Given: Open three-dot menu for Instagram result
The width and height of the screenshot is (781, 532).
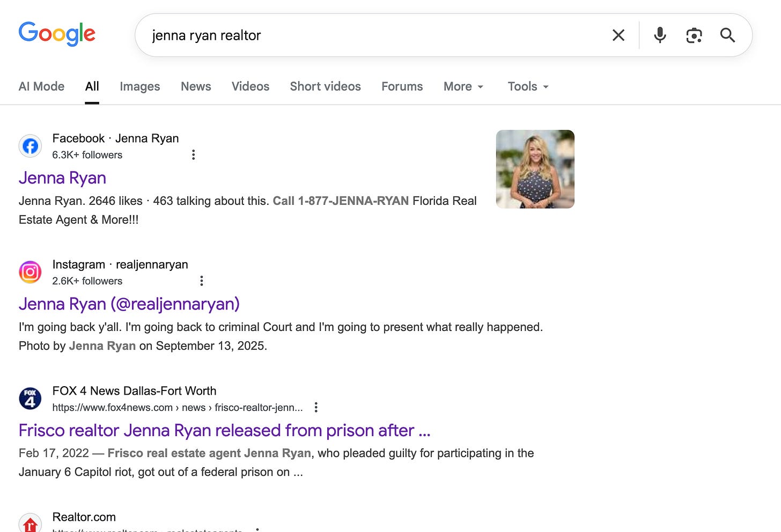Looking at the screenshot, I should pyautogui.click(x=202, y=281).
